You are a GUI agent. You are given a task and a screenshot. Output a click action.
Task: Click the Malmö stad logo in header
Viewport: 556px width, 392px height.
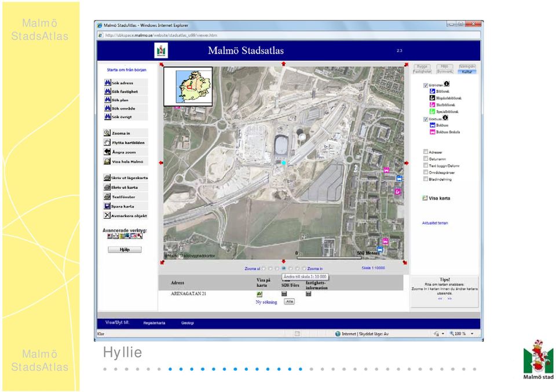(x=161, y=50)
